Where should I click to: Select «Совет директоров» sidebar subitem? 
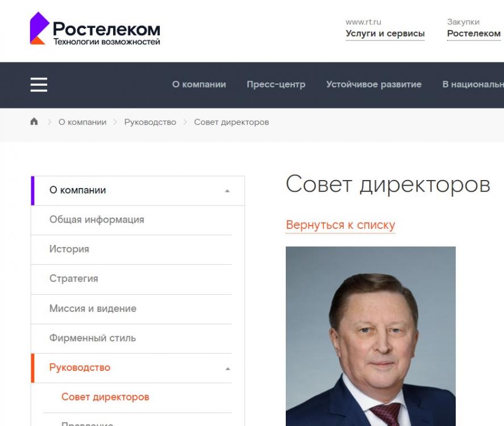pos(138,398)
